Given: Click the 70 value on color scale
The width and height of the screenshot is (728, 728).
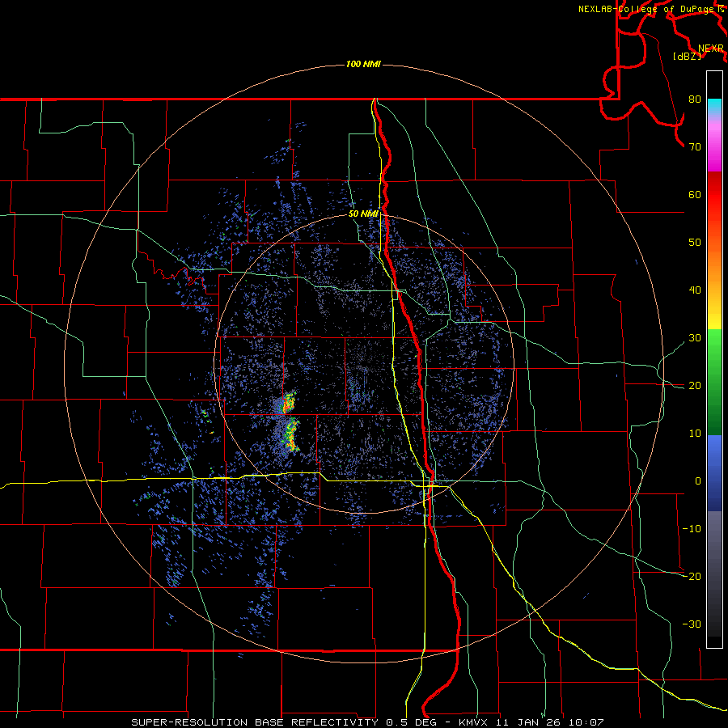Looking at the screenshot, I should [695, 146].
